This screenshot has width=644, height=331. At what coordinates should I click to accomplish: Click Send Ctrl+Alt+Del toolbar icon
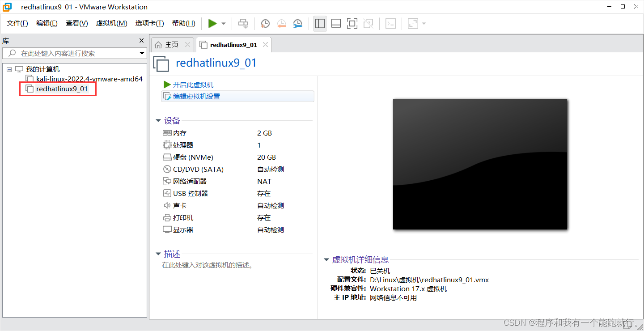[243, 23]
